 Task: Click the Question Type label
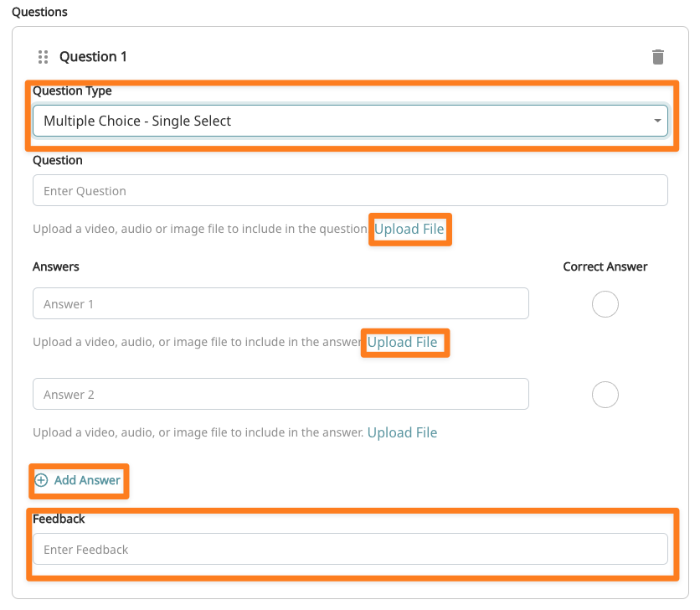(x=72, y=90)
